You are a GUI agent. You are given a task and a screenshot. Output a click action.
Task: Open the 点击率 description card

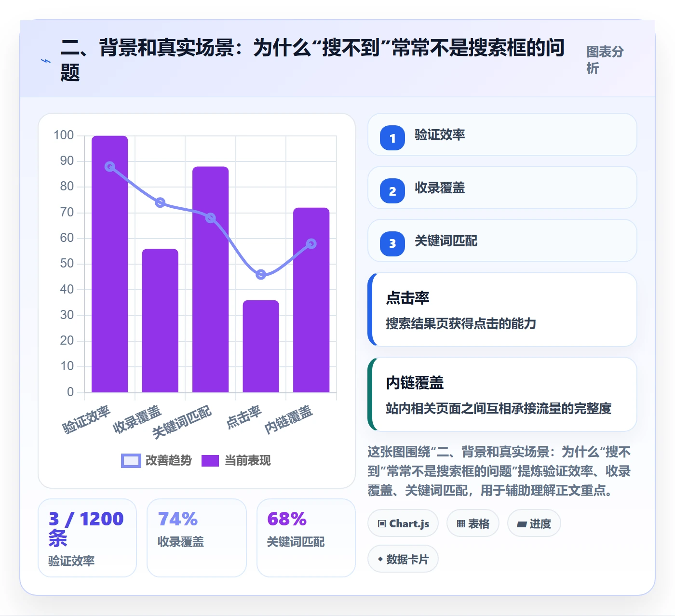[x=502, y=309]
